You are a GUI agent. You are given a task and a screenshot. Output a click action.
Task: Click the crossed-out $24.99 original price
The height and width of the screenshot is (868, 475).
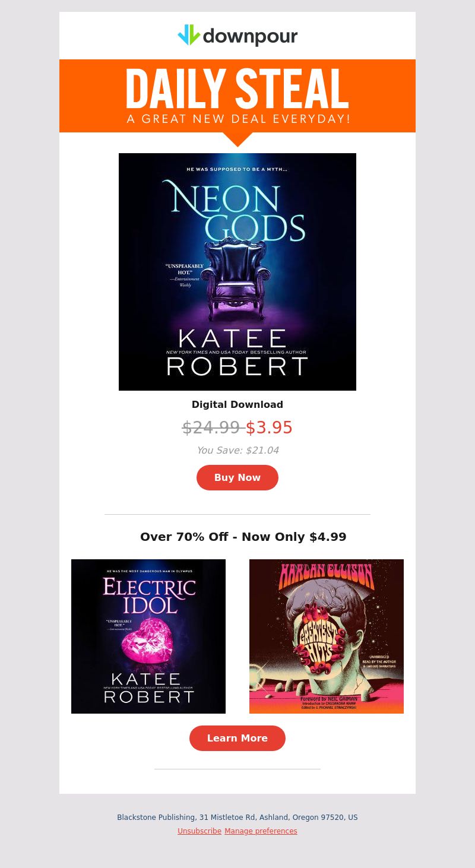211,427
